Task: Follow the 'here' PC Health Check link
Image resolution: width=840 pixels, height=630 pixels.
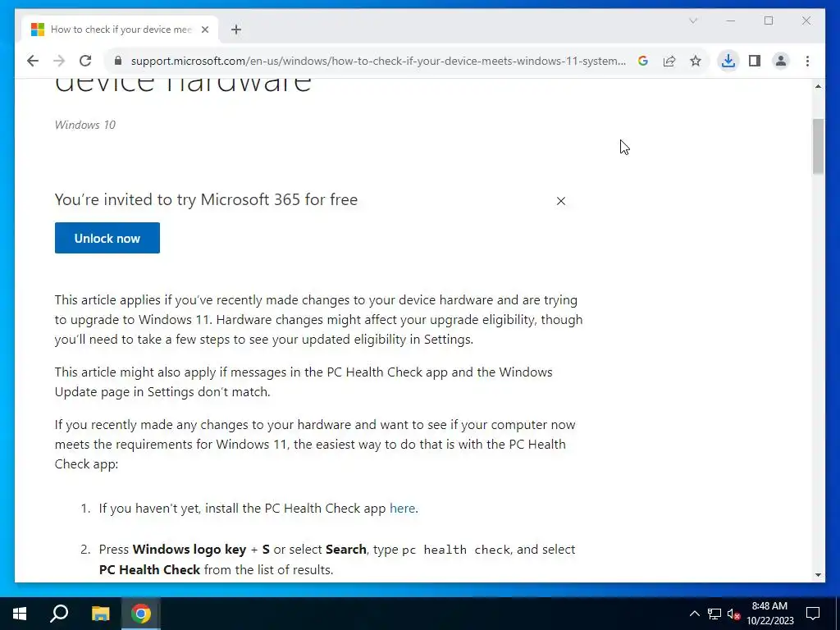Action: 402,509
